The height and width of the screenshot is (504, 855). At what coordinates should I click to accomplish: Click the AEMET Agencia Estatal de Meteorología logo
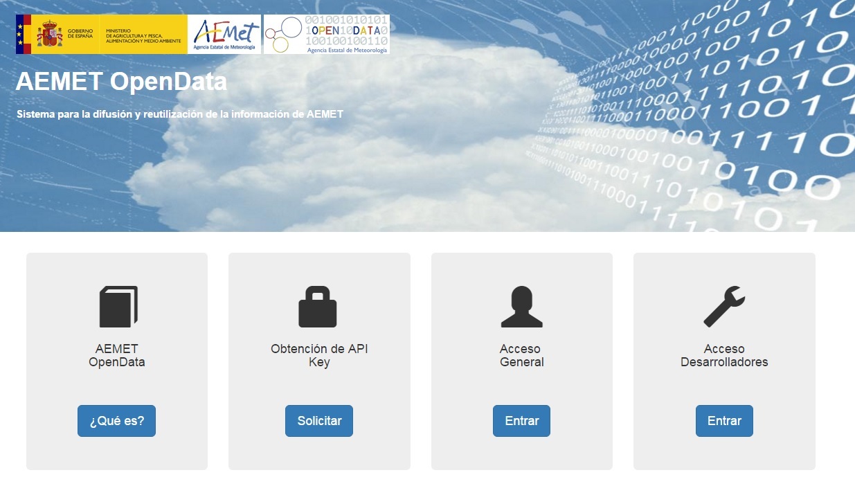point(225,35)
